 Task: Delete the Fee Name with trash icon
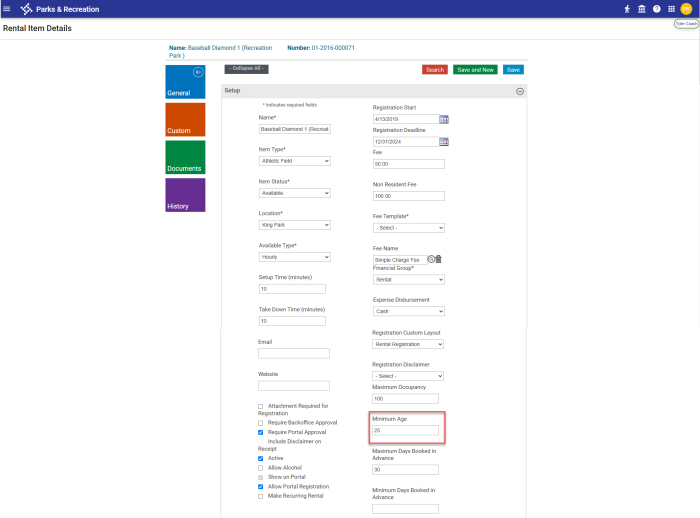click(x=438, y=259)
